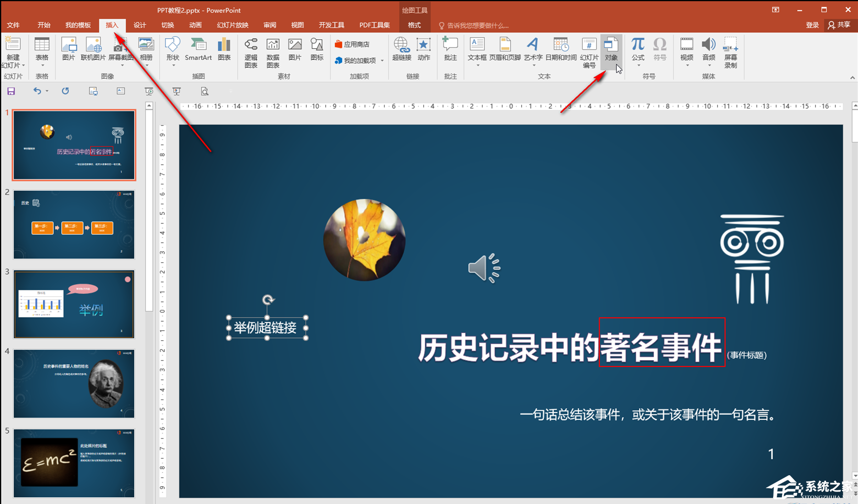Insert slide numbers with 幻灯片编号
The width and height of the screenshot is (858, 504).
pos(589,51)
